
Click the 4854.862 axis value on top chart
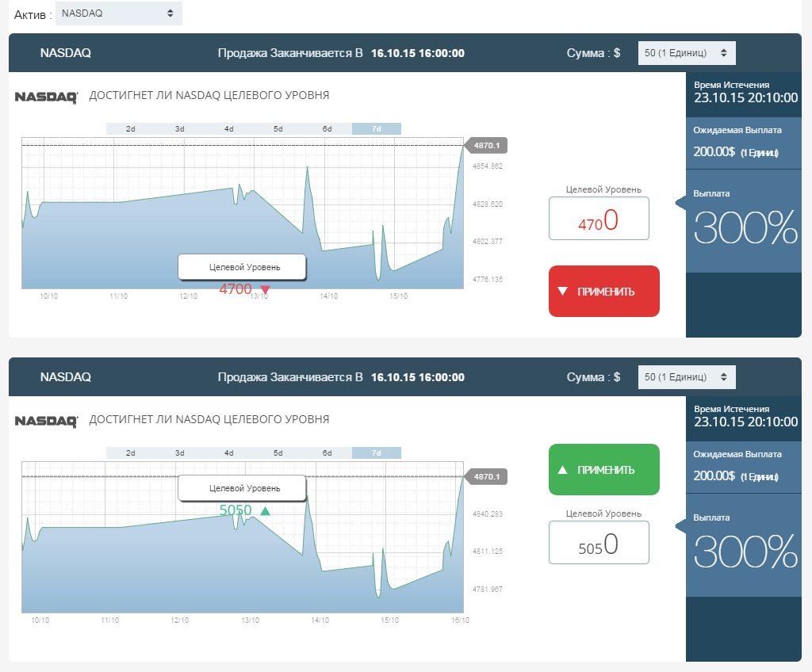488,166
